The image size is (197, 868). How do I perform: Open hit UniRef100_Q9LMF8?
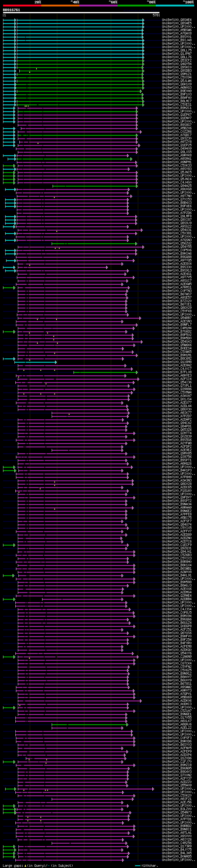[x=177, y=216]
